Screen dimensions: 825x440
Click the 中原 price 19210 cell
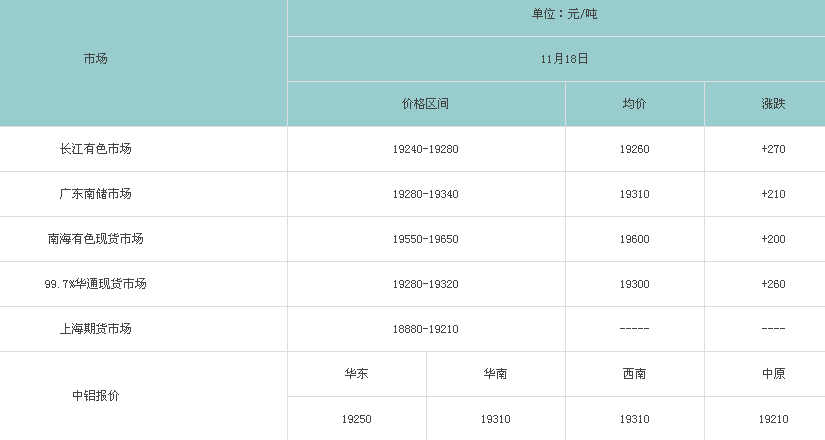point(772,419)
